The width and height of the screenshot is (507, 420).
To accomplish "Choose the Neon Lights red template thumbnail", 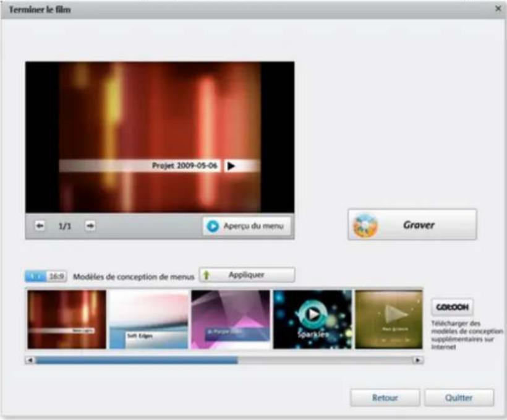I will (67, 319).
